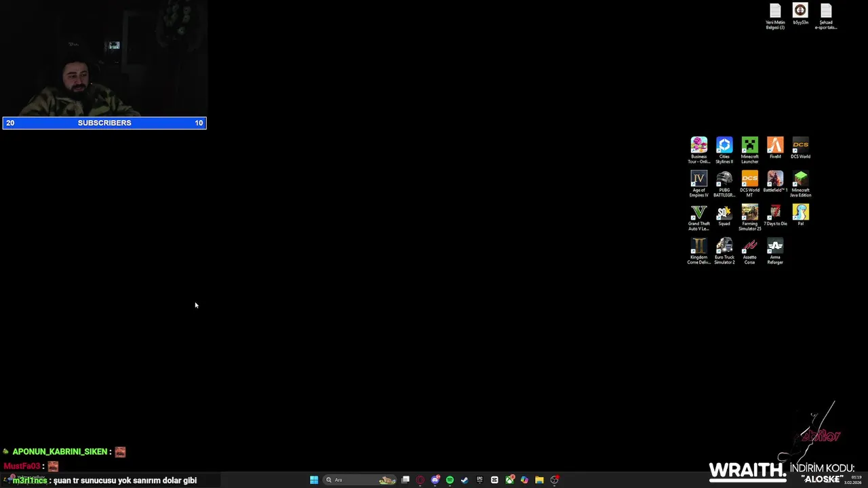Select the FiveM desktop shortcut
The height and width of the screenshot is (488, 868).
point(775,148)
